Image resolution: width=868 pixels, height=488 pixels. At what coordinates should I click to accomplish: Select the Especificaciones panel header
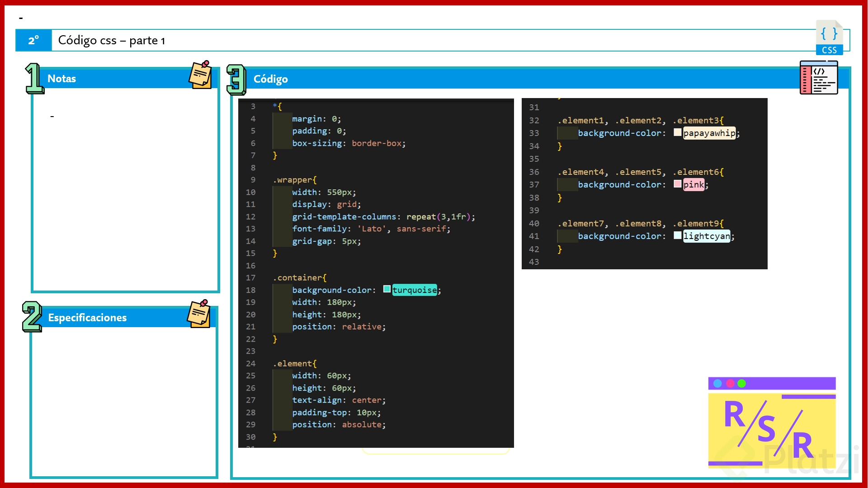point(124,318)
